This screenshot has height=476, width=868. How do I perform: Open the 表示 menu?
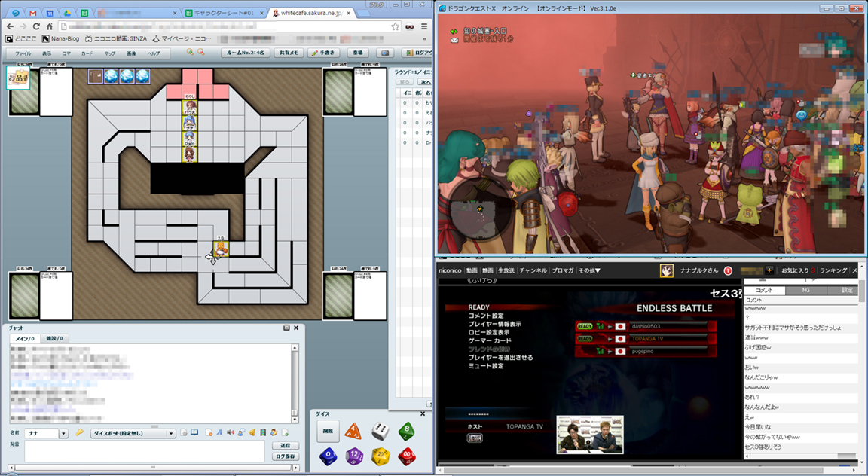(47, 53)
